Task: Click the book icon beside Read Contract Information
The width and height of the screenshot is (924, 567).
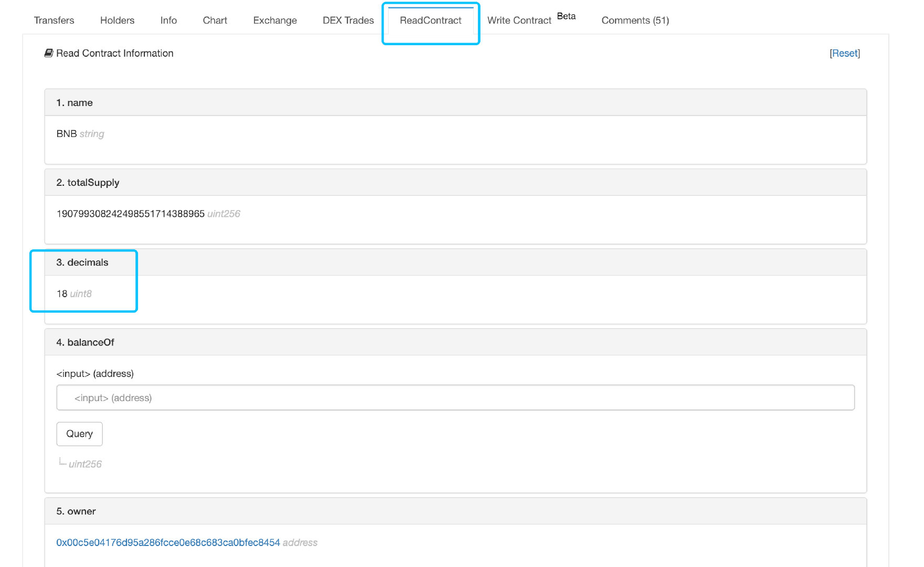Action: click(49, 53)
